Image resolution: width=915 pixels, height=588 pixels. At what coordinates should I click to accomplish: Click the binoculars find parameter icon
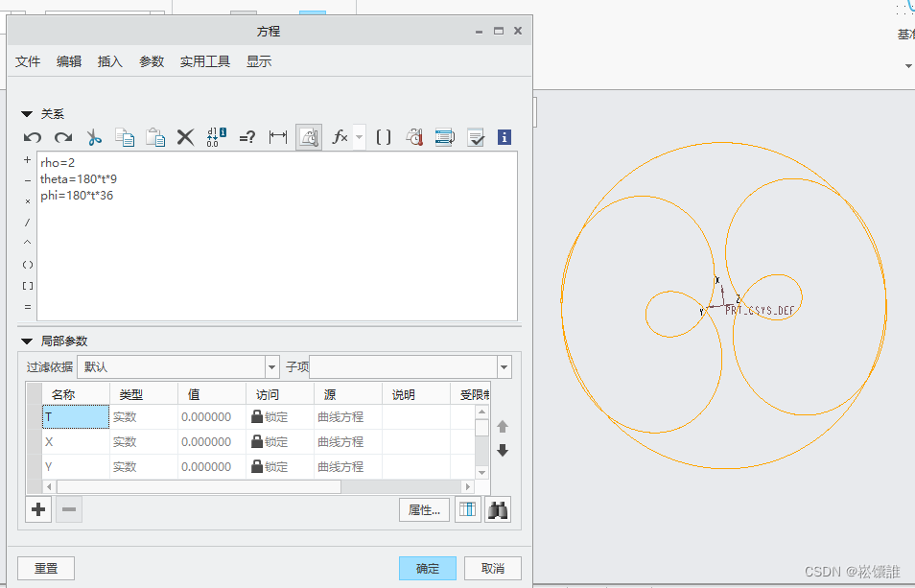point(498,510)
